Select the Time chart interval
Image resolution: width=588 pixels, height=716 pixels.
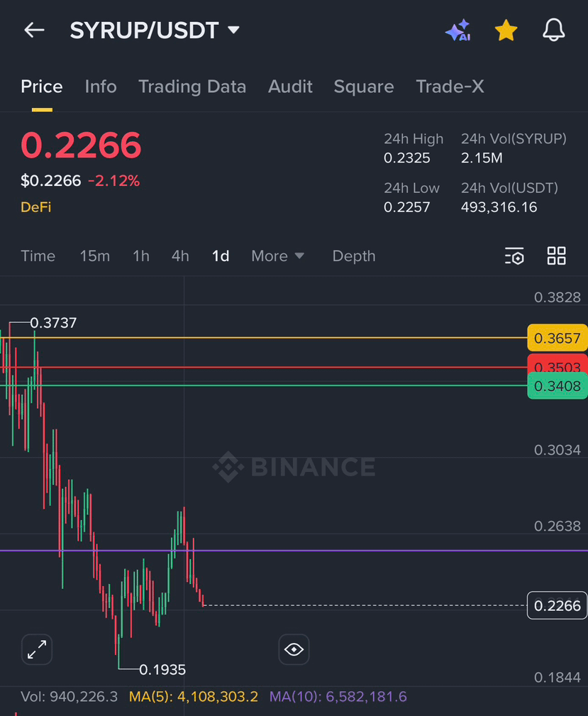click(x=38, y=256)
